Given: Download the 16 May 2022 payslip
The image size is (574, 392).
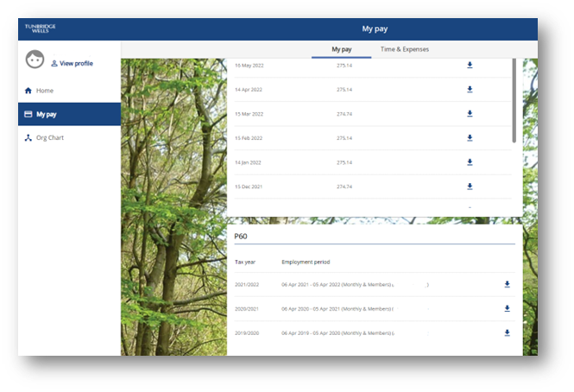Looking at the screenshot, I should pos(470,66).
